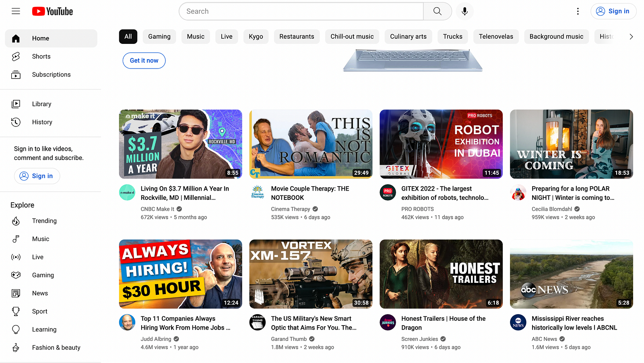Screen dimensions: 644x363
Task: Open Judd Albring channel avatar
Action: point(127,322)
